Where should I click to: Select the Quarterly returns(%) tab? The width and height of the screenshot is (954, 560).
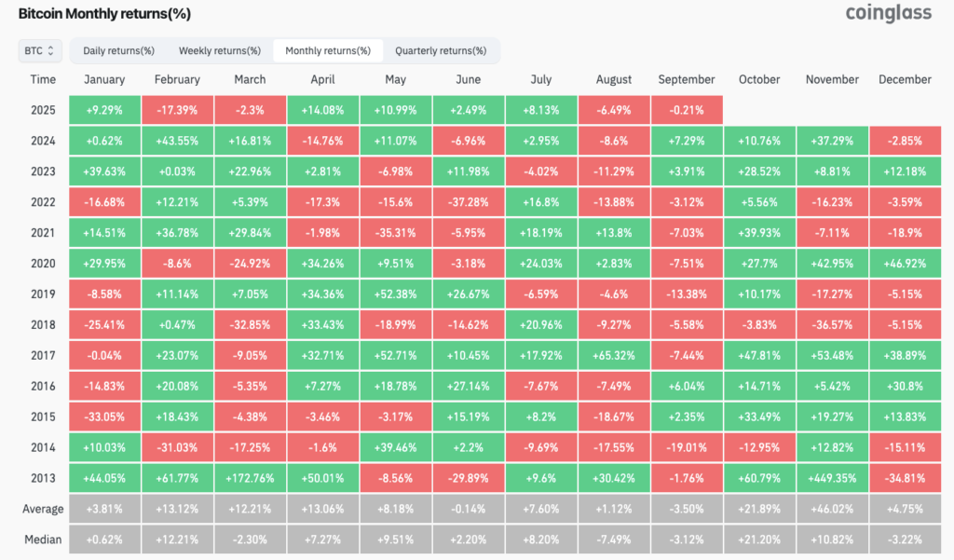(x=446, y=50)
